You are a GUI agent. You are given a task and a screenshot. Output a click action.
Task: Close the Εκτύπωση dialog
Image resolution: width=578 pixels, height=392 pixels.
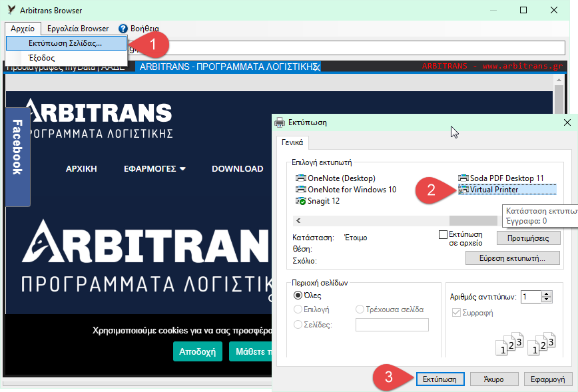[567, 122]
